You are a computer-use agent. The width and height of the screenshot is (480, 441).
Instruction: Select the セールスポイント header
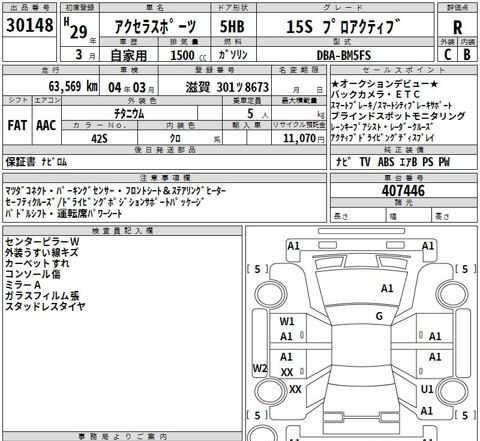[404, 70]
